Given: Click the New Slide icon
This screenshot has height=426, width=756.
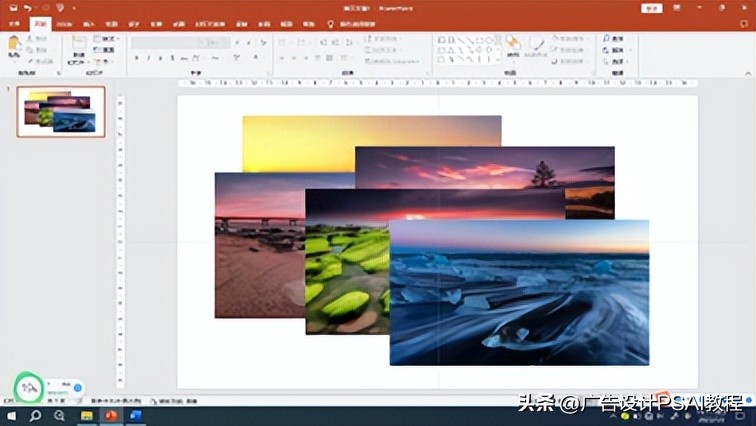Looking at the screenshot, I should click(x=79, y=44).
